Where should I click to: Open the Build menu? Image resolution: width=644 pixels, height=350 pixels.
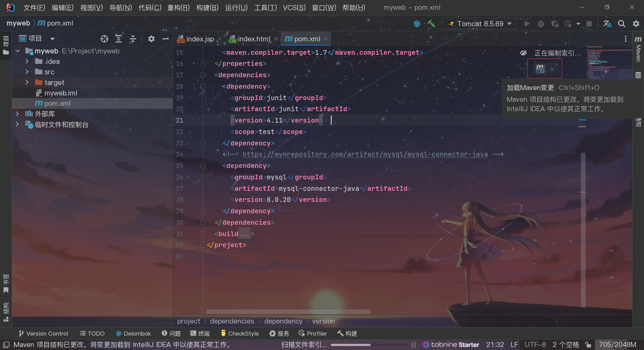click(207, 7)
